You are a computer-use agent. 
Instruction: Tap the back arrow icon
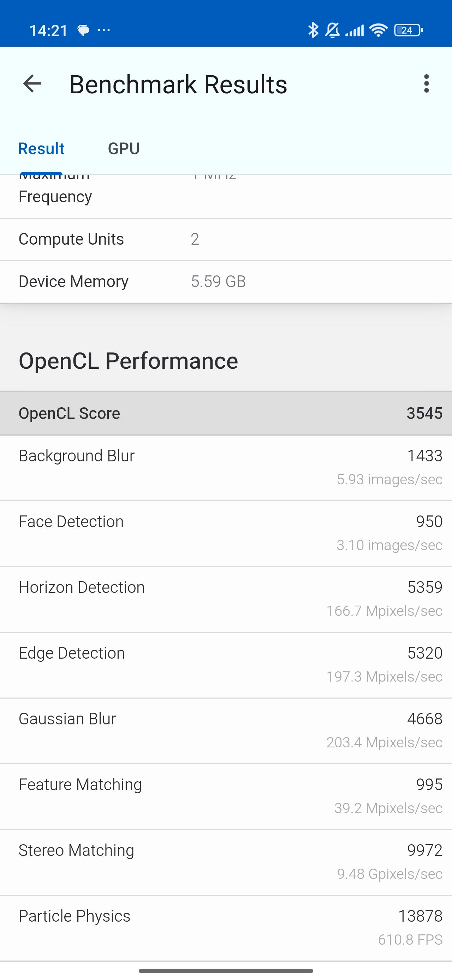32,84
